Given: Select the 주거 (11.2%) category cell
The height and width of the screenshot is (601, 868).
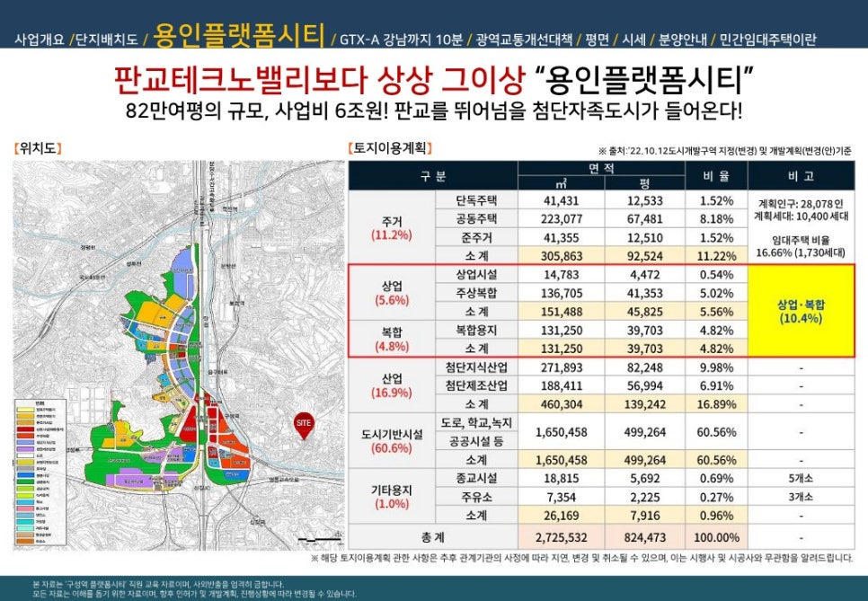Looking at the screenshot, I should click(392, 228).
